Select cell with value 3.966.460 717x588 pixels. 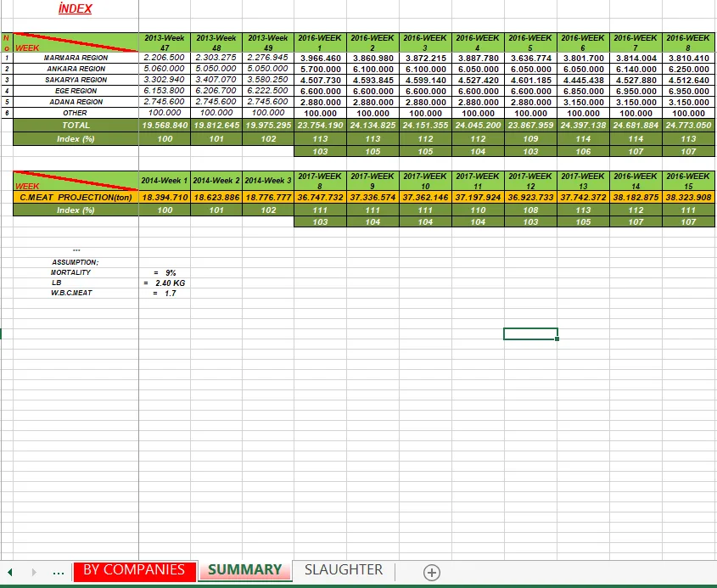(x=320, y=58)
